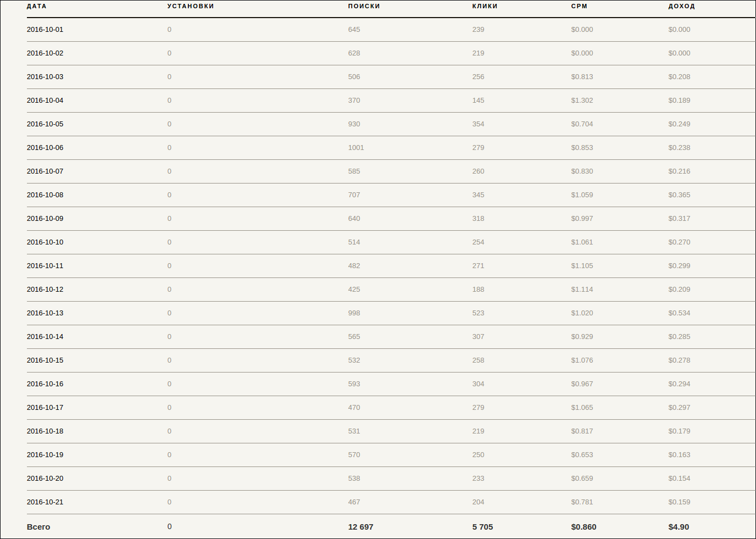Click the КЛИКИ column header
The image size is (756, 539).
485,6
